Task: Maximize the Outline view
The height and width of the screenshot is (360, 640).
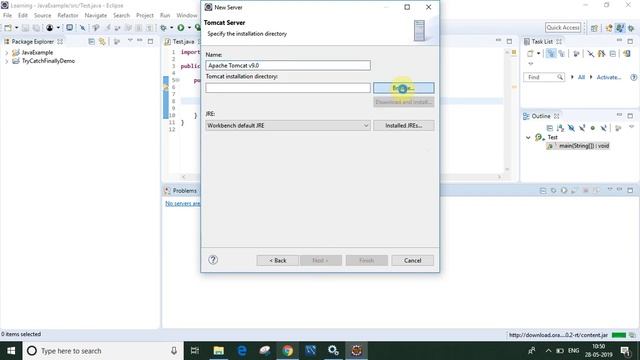Action: click(x=630, y=116)
